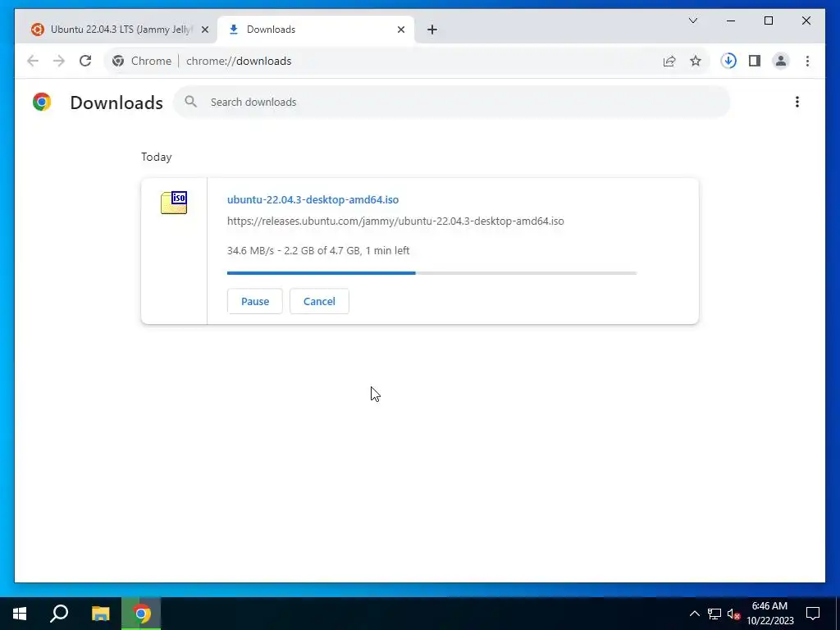Click the Chrome site info icon in address bar
The height and width of the screenshot is (630, 840).
click(118, 61)
